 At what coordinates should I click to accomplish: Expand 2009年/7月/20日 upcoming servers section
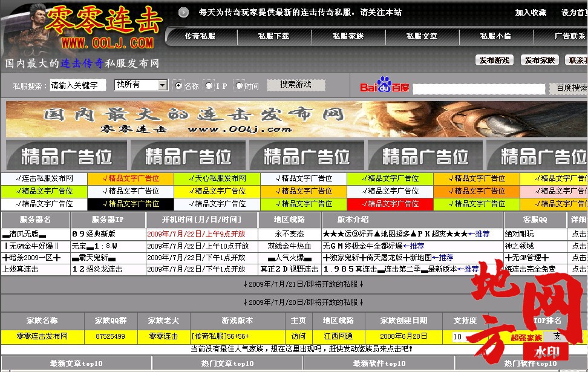[303, 302]
